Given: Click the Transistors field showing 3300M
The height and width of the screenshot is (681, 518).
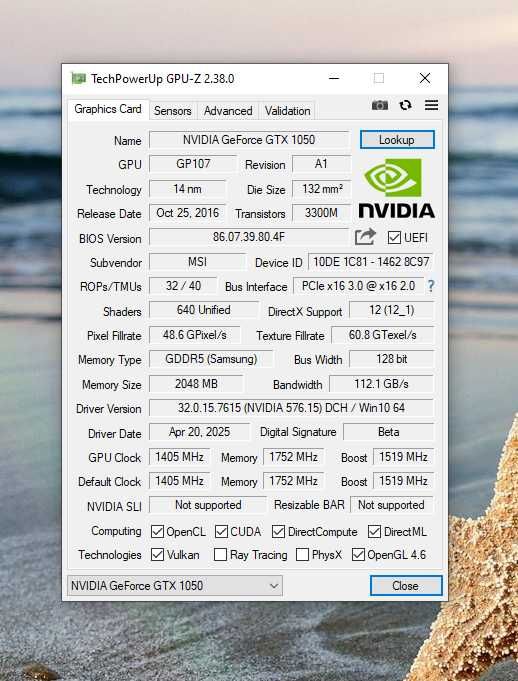Looking at the screenshot, I should [x=321, y=213].
